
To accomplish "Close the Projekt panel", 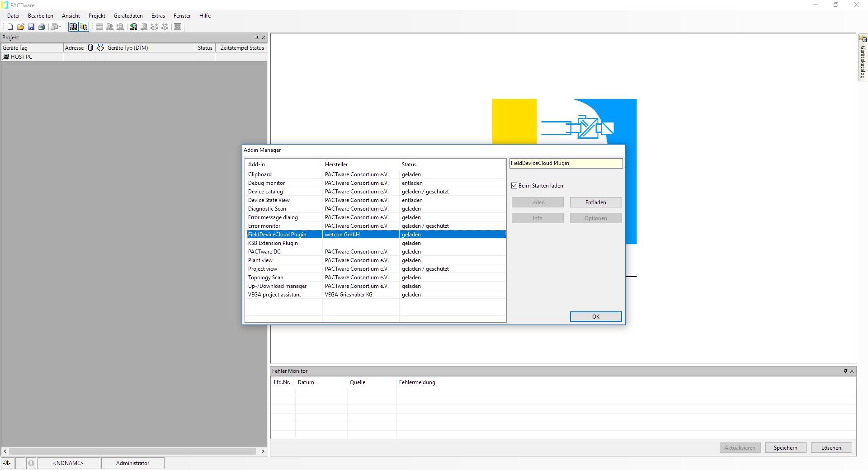I will tap(264, 38).
